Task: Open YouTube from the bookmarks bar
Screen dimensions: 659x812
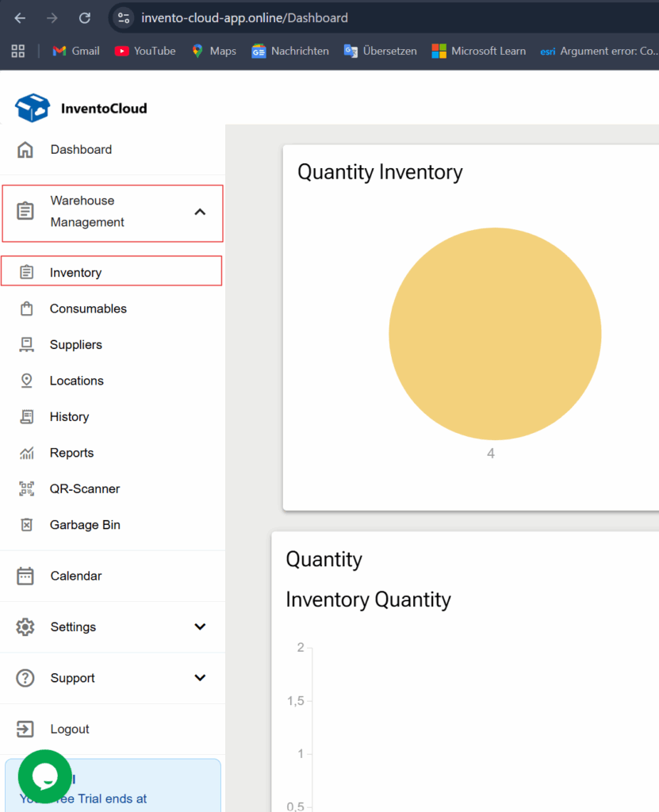Action: point(144,51)
